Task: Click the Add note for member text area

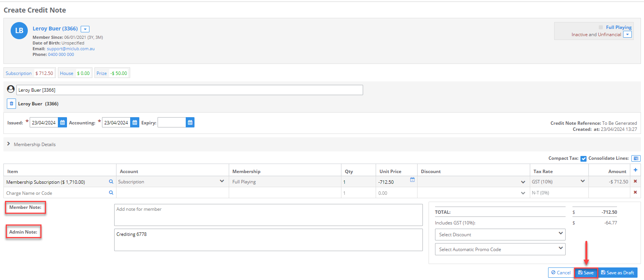Action: point(268,215)
